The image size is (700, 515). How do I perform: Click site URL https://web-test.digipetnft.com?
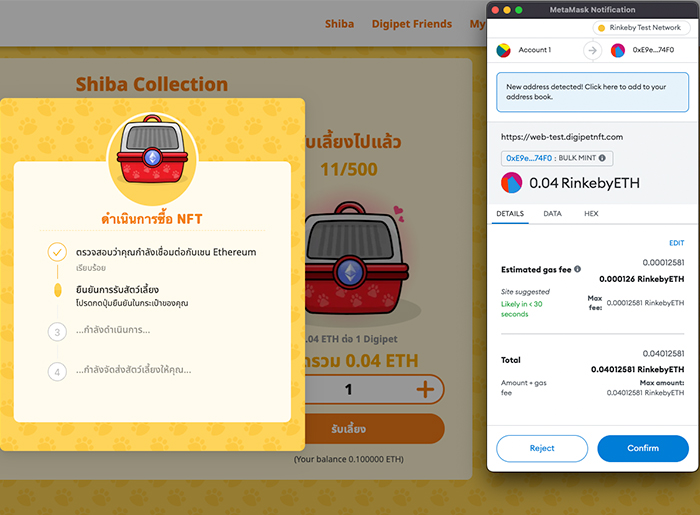pos(562,137)
